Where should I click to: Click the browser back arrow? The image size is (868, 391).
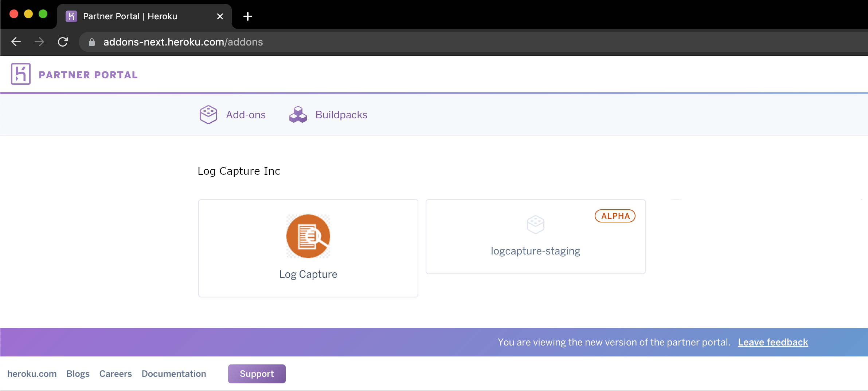[16, 42]
